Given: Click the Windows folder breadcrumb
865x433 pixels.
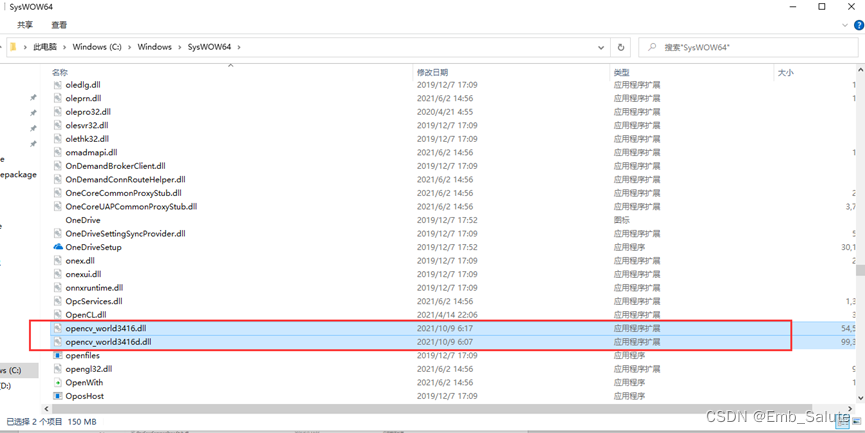Looking at the screenshot, I should [x=154, y=47].
